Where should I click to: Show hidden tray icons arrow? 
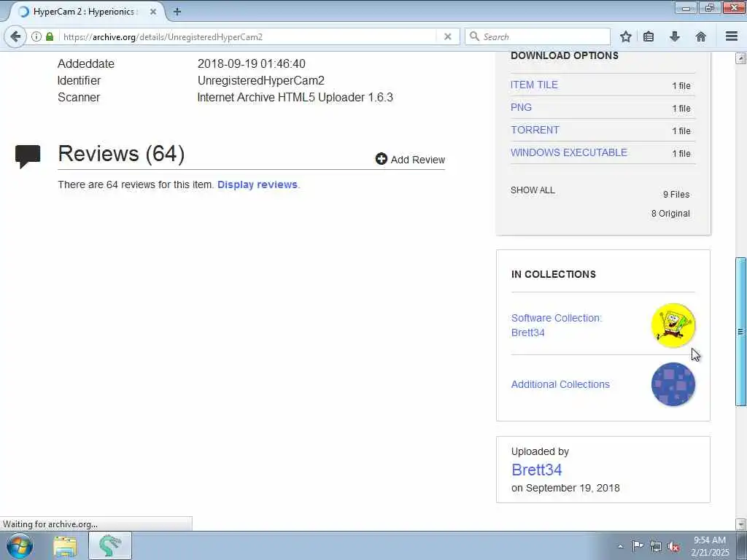[620, 547]
